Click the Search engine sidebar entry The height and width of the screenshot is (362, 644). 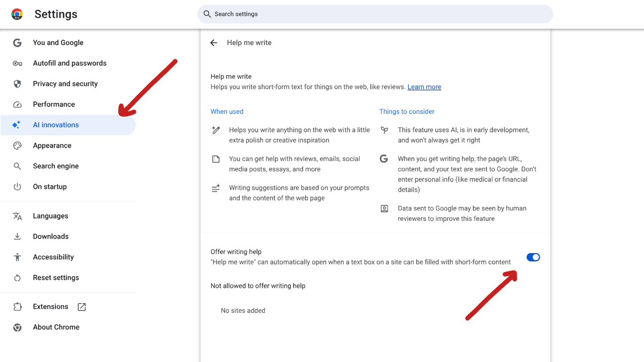pyautogui.click(x=54, y=165)
